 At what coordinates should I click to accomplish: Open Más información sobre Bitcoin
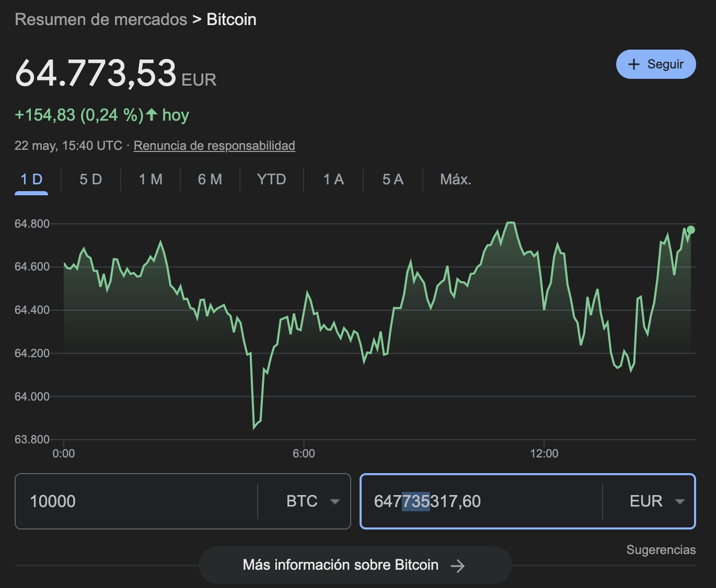click(355, 565)
